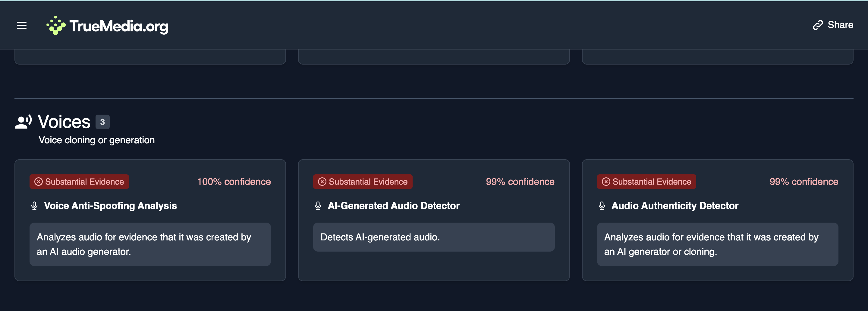Click x-circle icon in Audio Authenticity Detector badge

point(606,182)
